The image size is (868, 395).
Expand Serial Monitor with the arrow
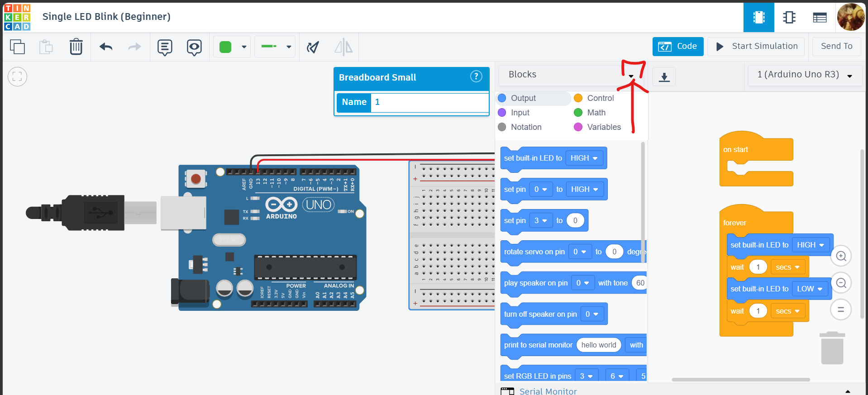(x=848, y=391)
